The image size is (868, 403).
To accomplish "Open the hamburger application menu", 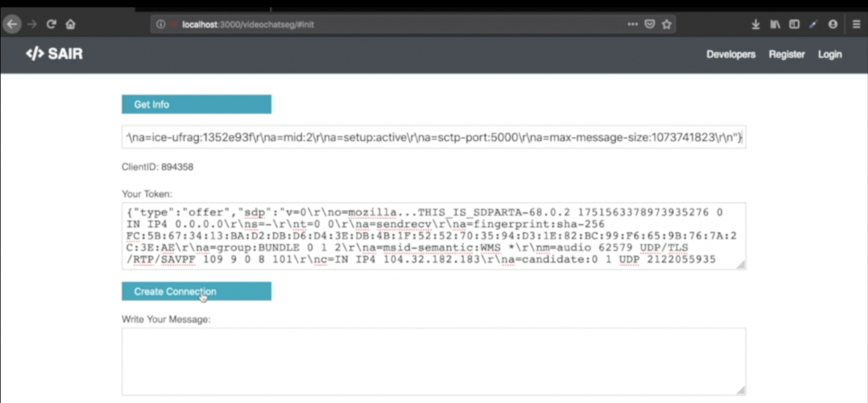I will pyautogui.click(x=856, y=24).
